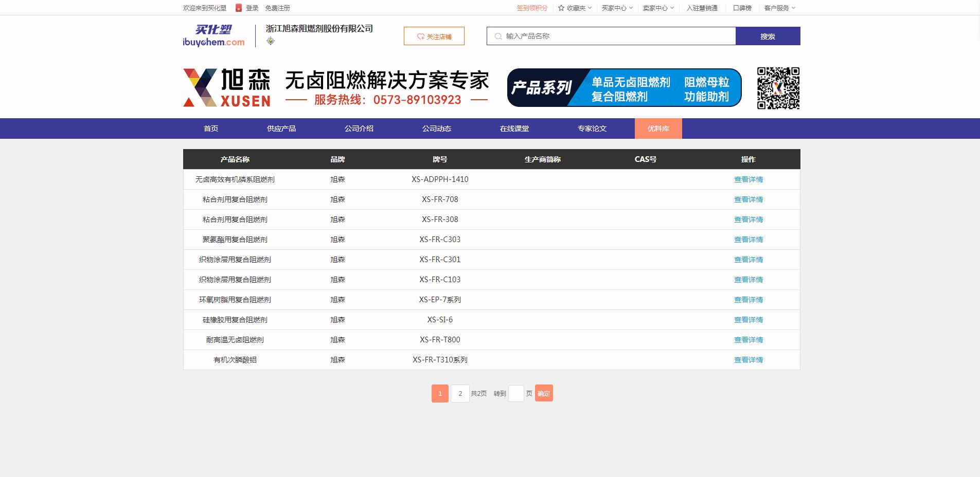The width and height of the screenshot is (980, 477).
Task: Click the 搜索 search button
Action: 768,36
